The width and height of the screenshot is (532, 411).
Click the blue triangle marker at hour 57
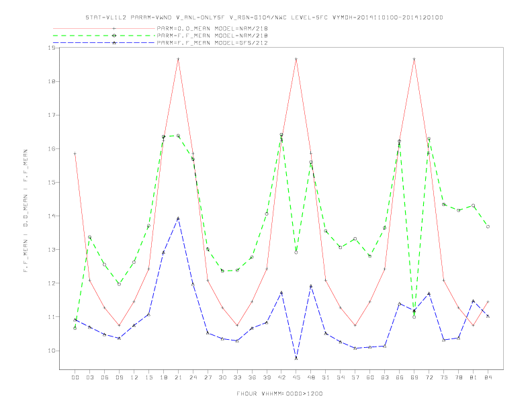(355, 349)
